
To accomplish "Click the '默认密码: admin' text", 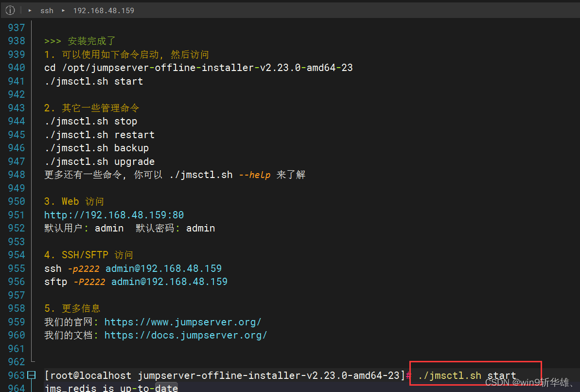I will 176,229.
